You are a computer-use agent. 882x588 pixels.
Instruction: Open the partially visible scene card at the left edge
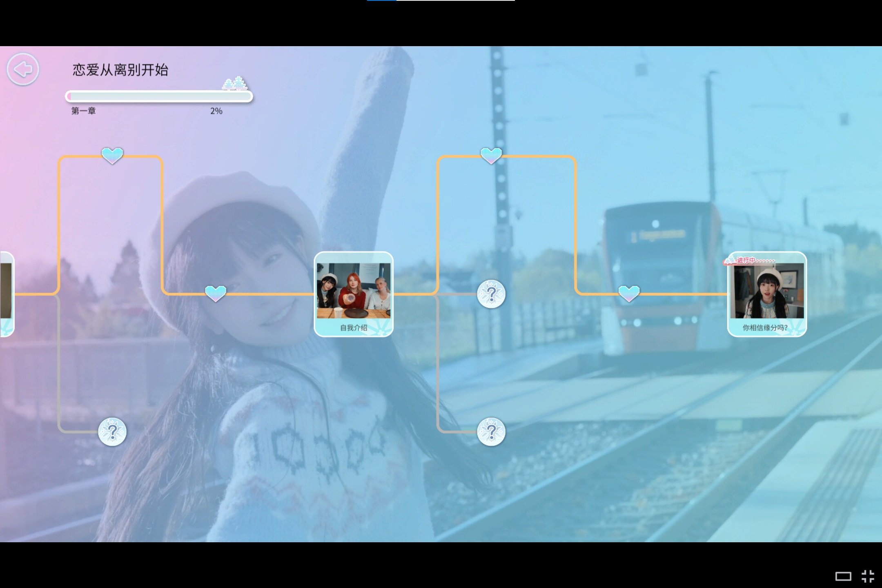[6, 294]
